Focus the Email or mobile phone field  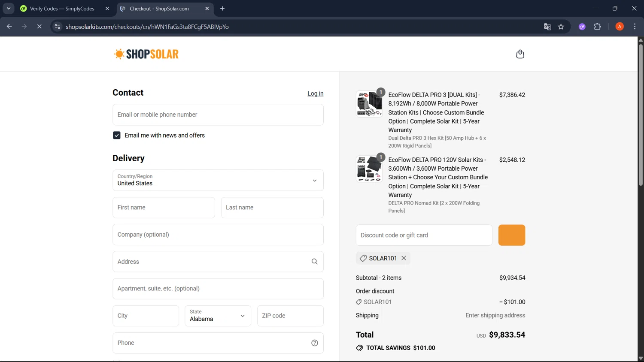coord(218,115)
